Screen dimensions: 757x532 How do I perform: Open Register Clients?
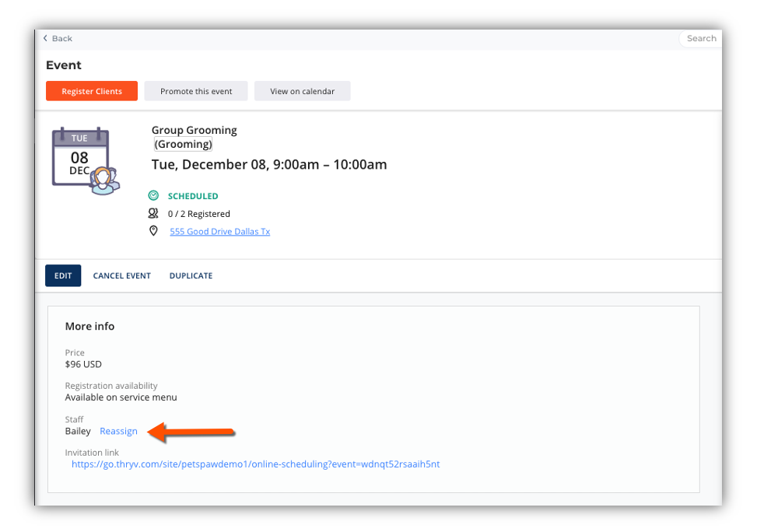[x=92, y=91]
